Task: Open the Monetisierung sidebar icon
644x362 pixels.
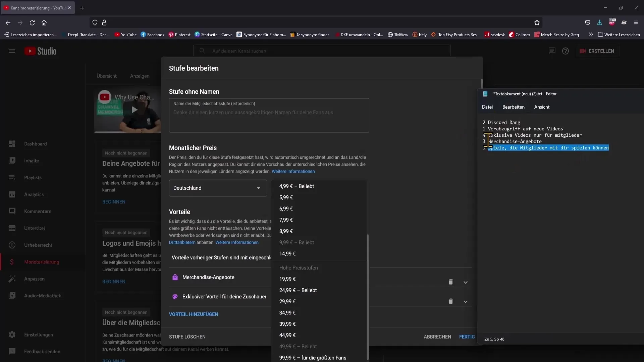Action: tap(11, 262)
